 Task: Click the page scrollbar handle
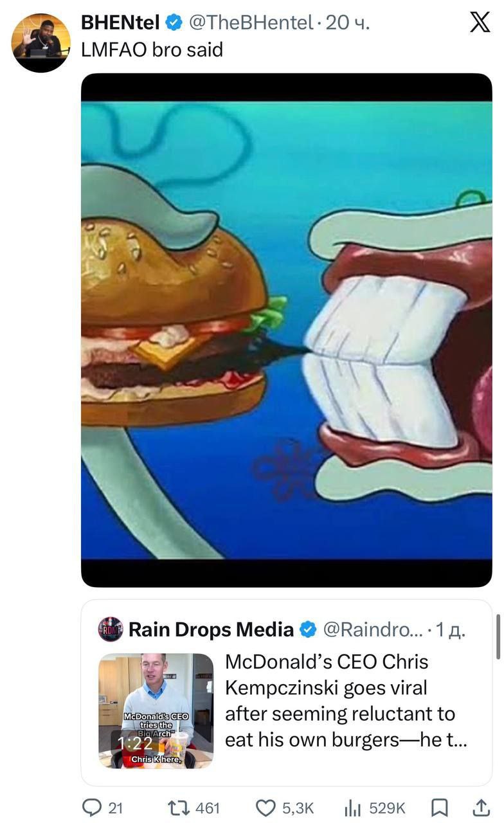(500, 637)
